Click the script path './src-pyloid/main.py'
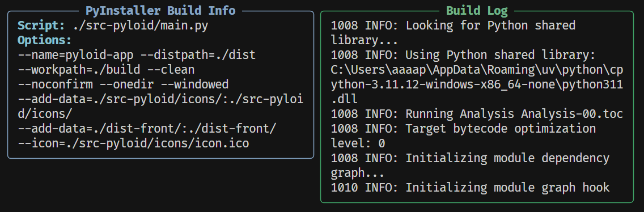The width and height of the screenshot is (644, 212). (x=141, y=26)
